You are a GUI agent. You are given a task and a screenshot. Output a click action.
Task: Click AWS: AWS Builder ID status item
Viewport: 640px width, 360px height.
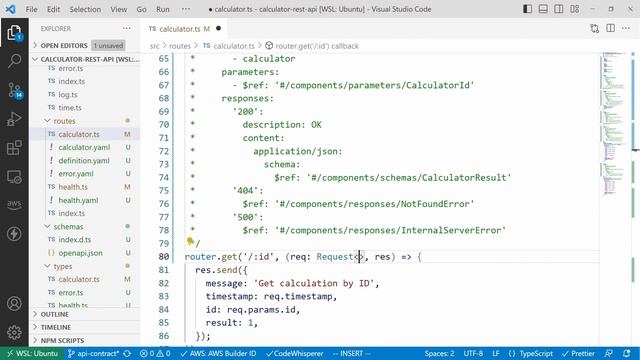click(218, 353)
